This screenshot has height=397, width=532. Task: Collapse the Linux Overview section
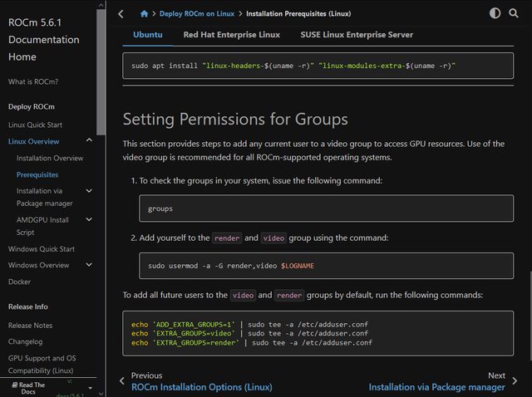89,142
